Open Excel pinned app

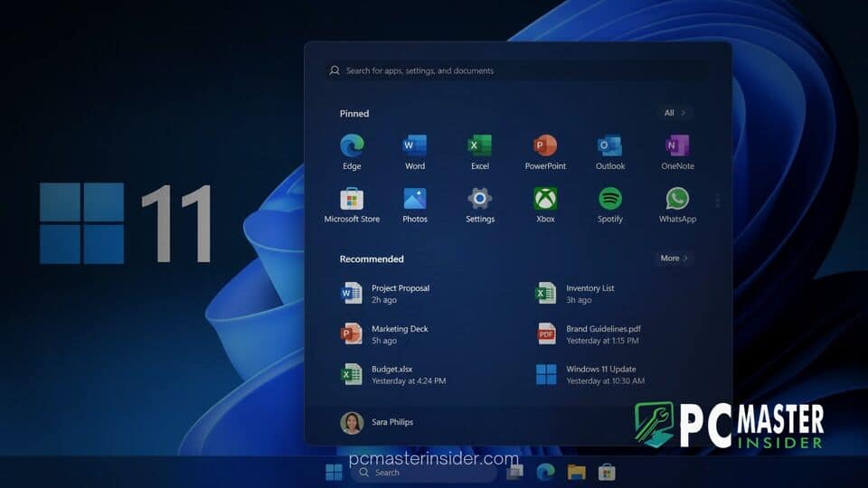point(480,152)
